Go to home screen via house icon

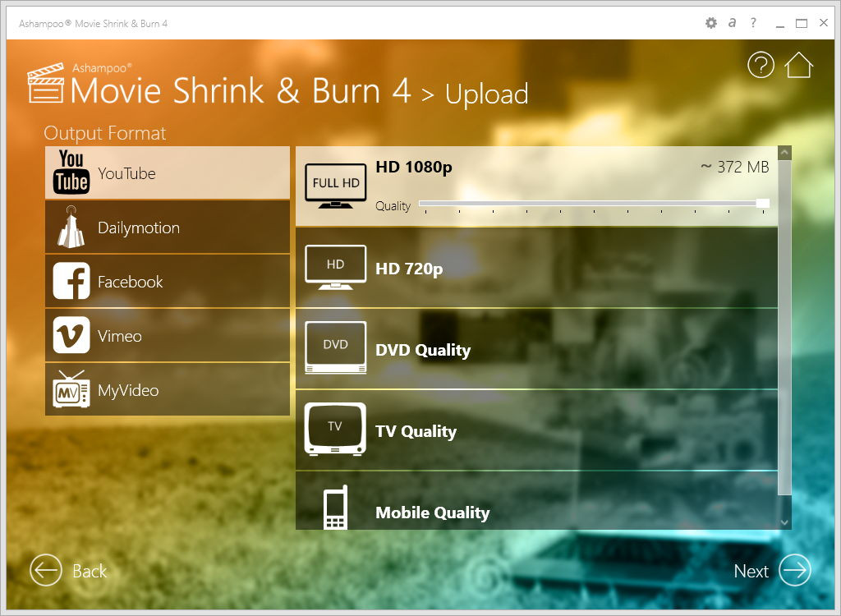[x=798, y=65]
